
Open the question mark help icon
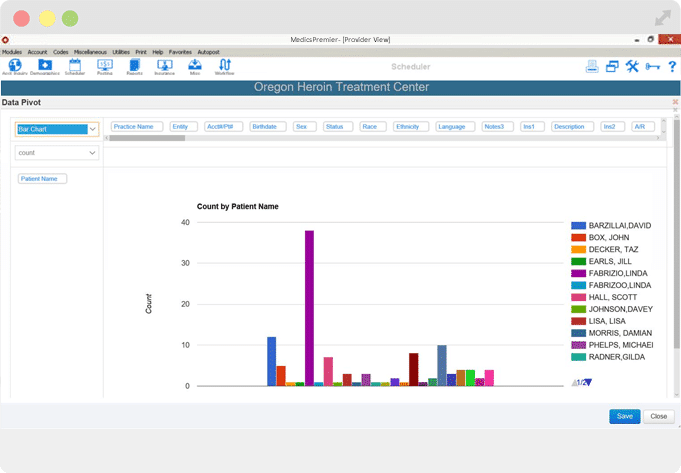[672, 67]
